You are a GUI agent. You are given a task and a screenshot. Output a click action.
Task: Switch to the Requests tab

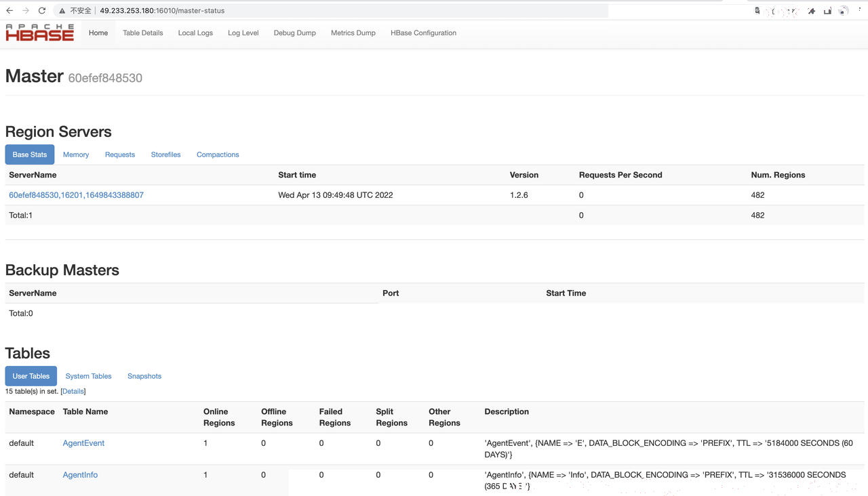[120, 154]
